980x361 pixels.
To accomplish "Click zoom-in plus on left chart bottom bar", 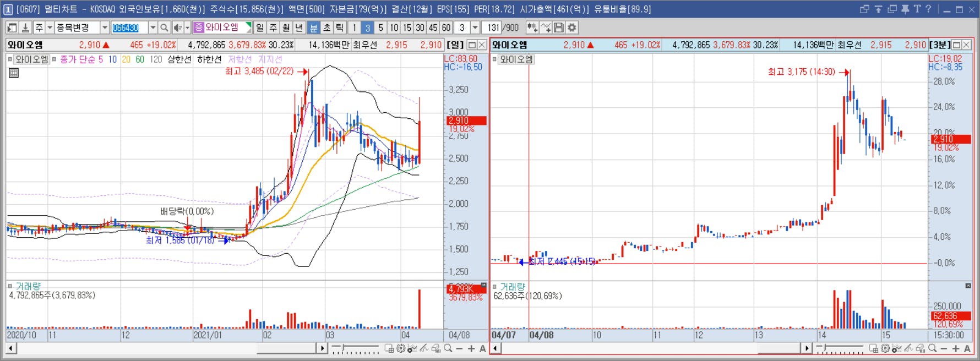I will pyautogui.click(x=471, y=348).
